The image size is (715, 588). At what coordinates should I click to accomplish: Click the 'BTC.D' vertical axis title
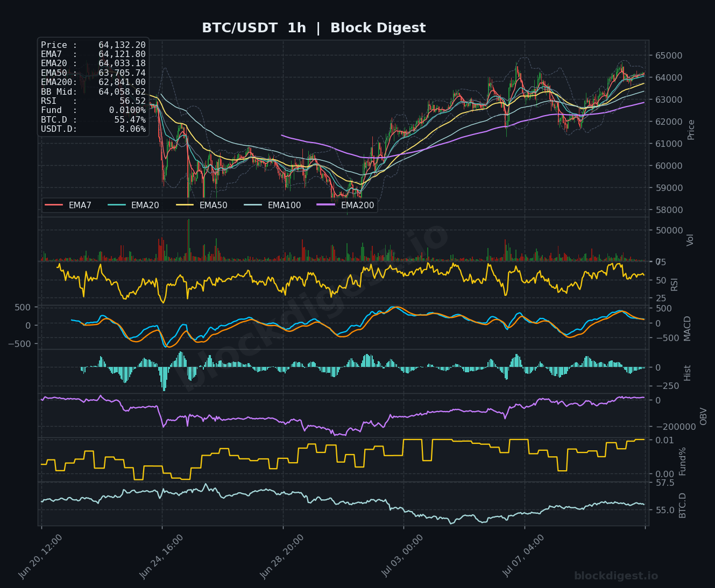[683, 505]
